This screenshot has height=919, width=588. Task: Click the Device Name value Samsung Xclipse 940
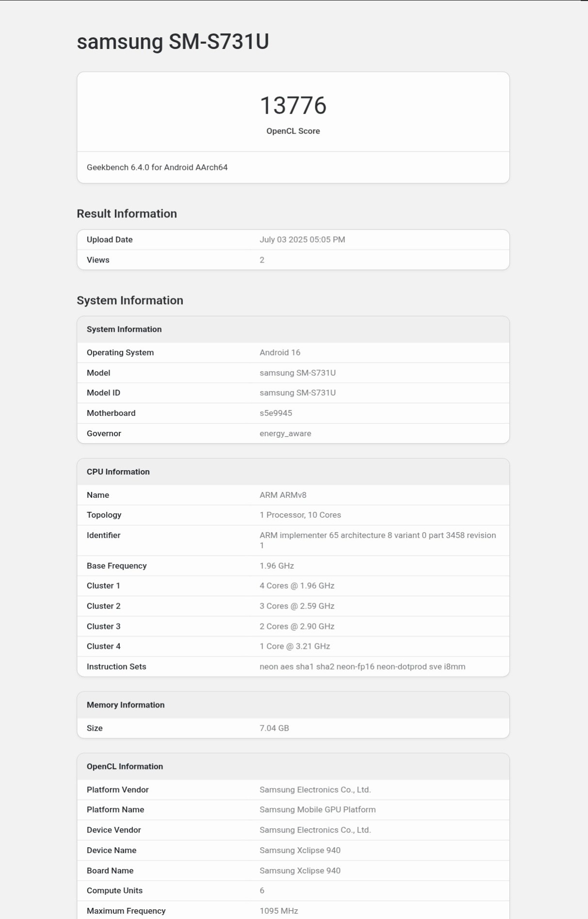coord(300,851)
